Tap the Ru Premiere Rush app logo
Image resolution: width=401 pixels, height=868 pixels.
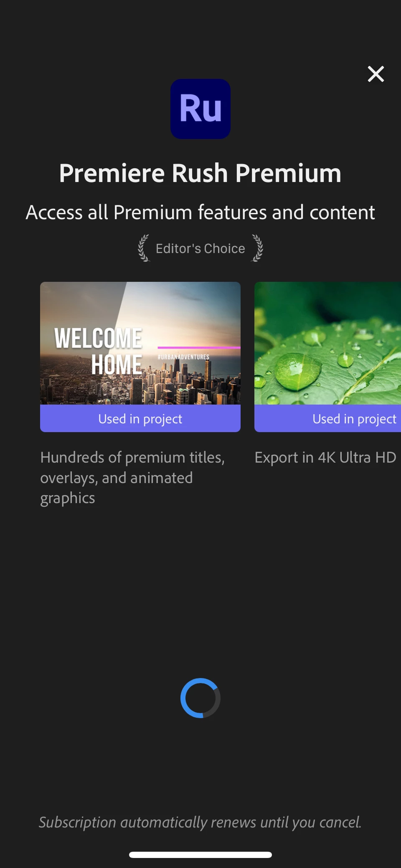tap(200, 109)
